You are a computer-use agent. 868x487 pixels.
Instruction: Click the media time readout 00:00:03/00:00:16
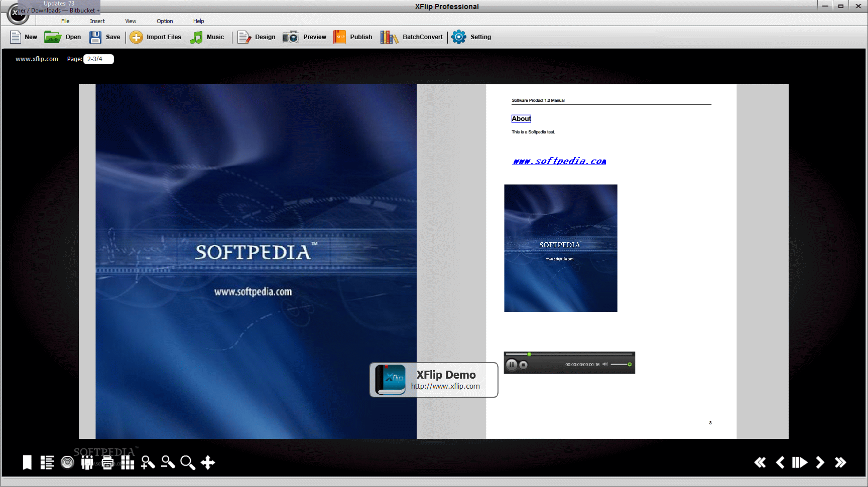pyautogui.click(x=582, y=365)
